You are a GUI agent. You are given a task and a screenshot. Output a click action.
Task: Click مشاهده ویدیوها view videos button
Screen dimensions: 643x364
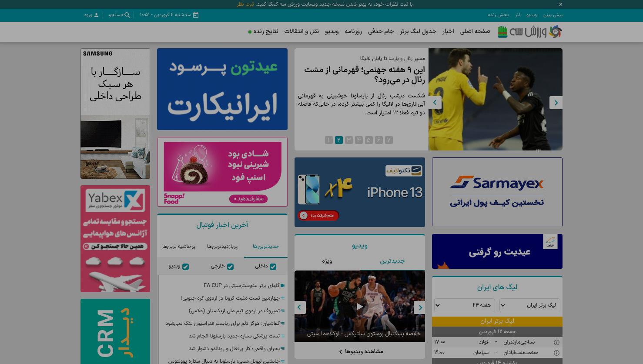(361, 351)
